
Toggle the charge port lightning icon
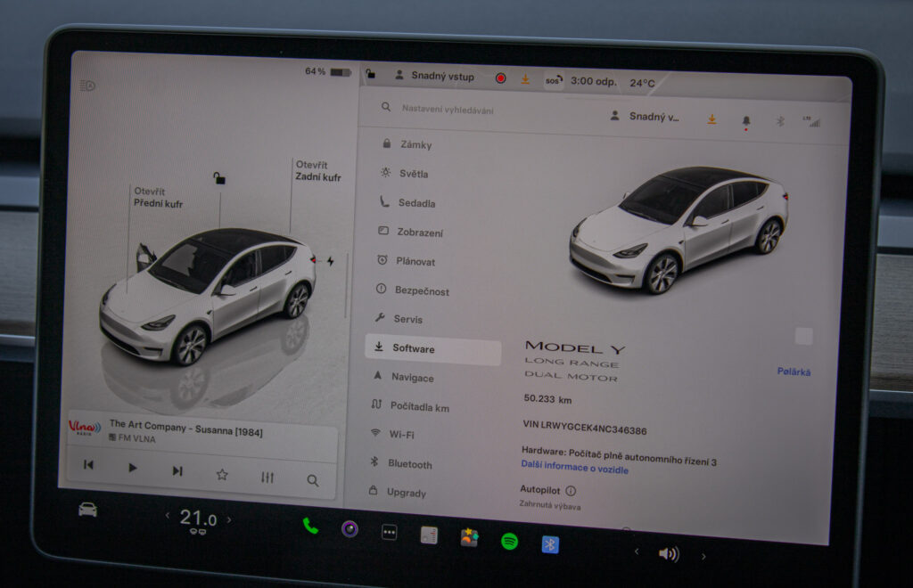click(x=331, y=261)
